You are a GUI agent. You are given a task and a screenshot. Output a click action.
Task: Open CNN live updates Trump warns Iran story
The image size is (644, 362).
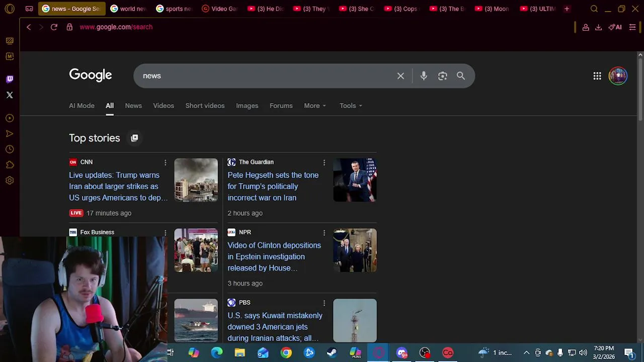click(x=118, y=187)
